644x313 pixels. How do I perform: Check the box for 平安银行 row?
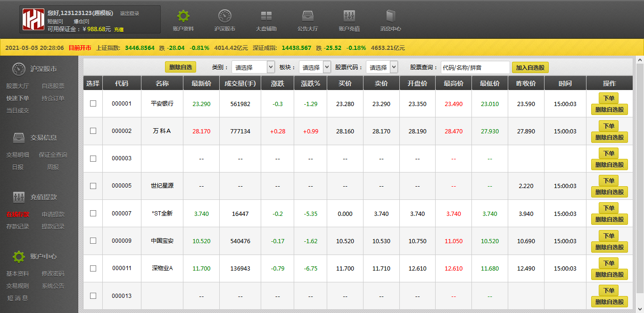pos(93,103)
